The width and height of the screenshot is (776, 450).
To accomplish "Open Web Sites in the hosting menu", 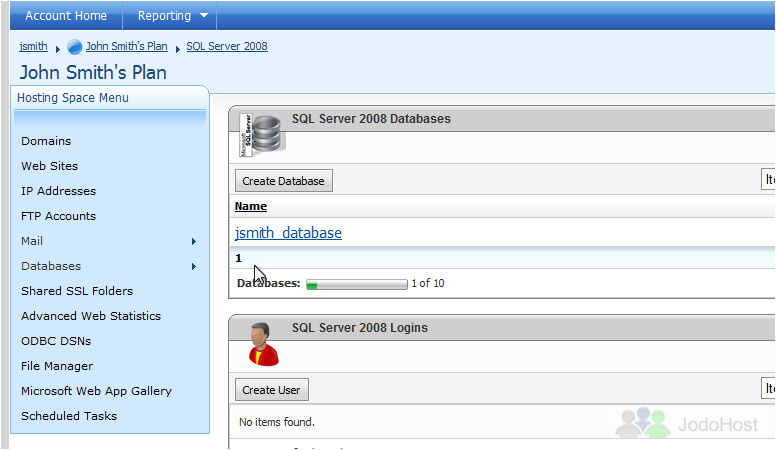I will click(x=49, y=166).
